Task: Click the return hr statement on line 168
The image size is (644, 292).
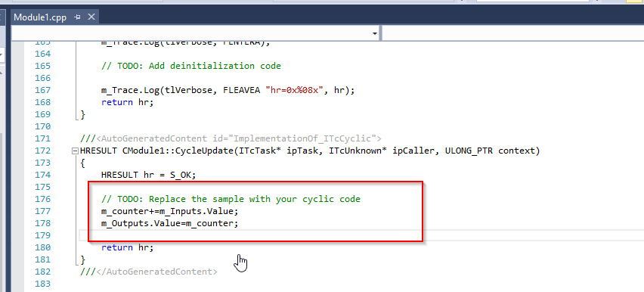Action: (127, 102)
